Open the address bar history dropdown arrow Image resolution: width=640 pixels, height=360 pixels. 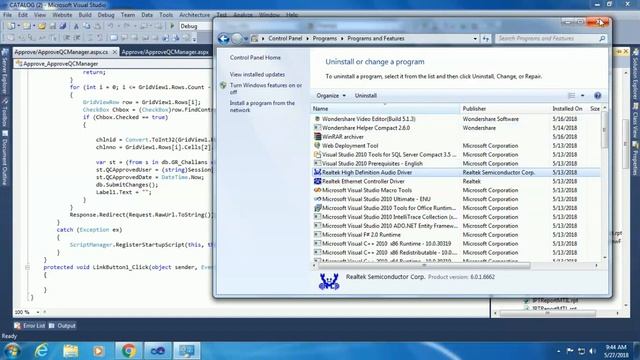click(475, 39)
